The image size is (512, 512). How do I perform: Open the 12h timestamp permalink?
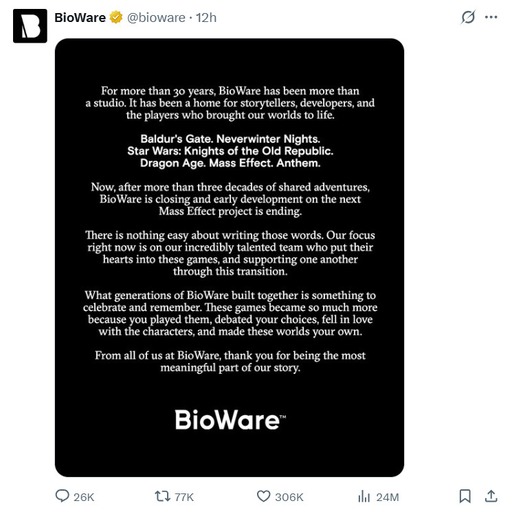[x=206, y=17]
